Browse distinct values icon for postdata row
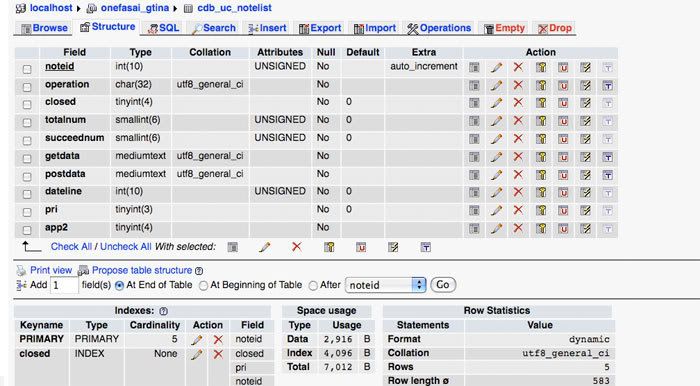Viewport: 700px width, 386px height. point(474,175)
